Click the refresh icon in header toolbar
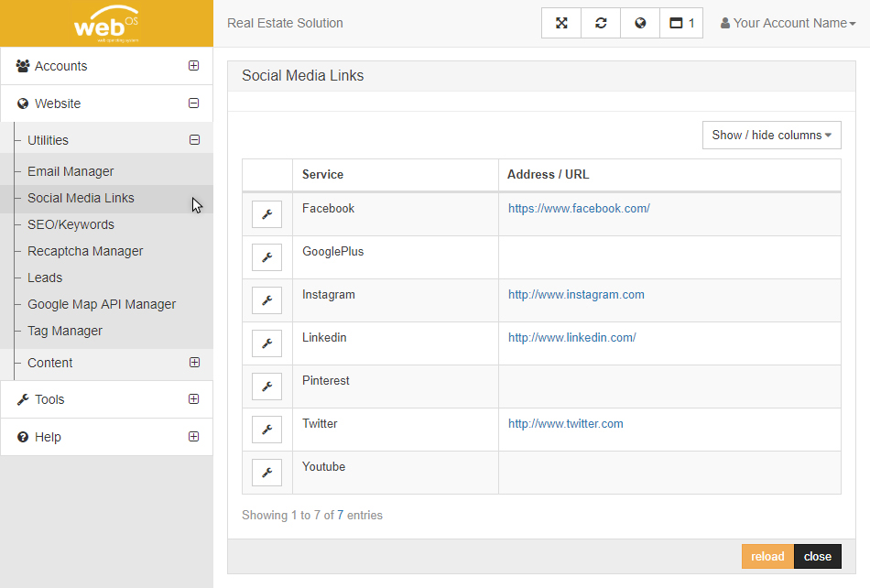Screen dimensions: 870x588 point(601,23)
